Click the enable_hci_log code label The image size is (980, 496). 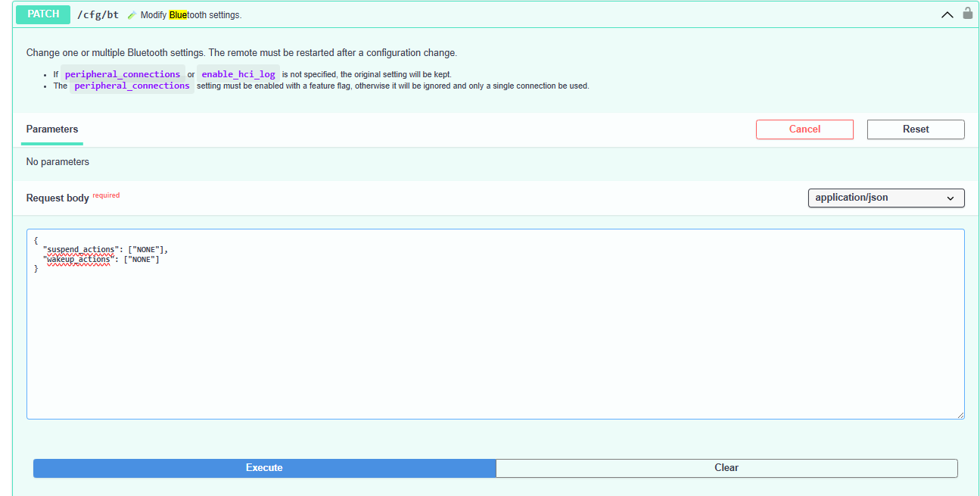[x=238, y=74]
